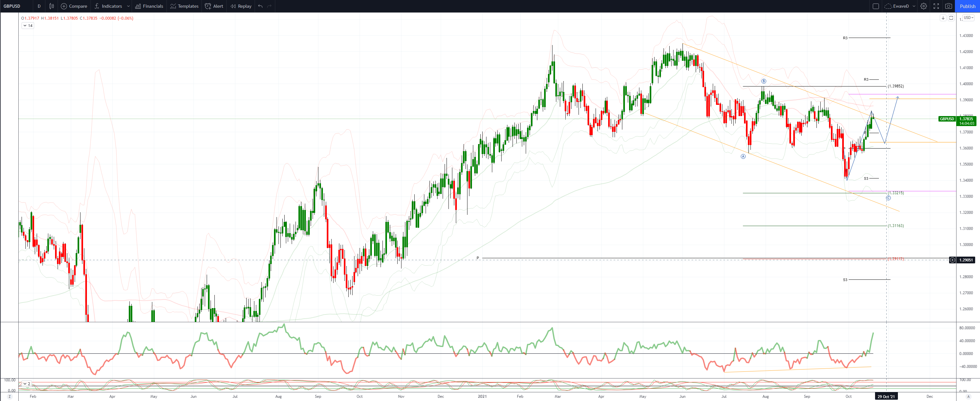Image resolution: width=980 pixels, height=401 pixels.
Task: Open the Financials panel
Action: (x=149, y=6)
